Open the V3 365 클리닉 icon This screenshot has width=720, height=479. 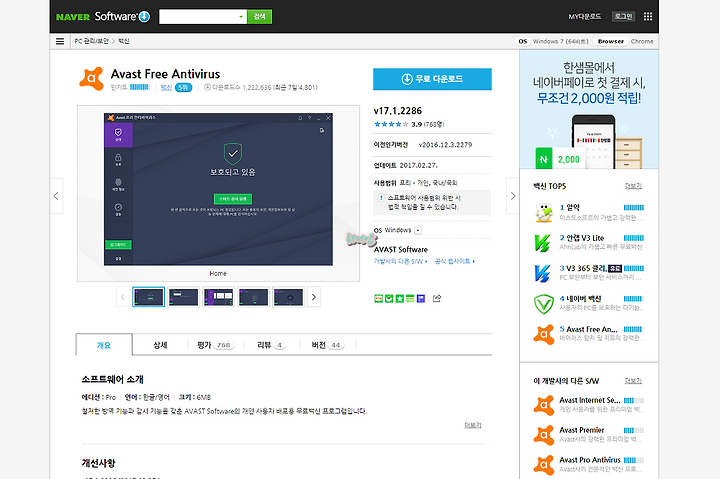[544, 273]
